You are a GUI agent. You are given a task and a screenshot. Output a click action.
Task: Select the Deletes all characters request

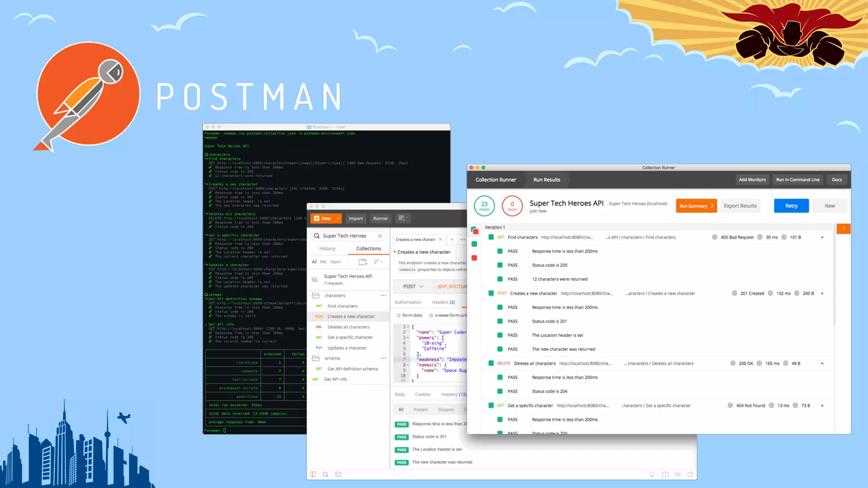348,327
